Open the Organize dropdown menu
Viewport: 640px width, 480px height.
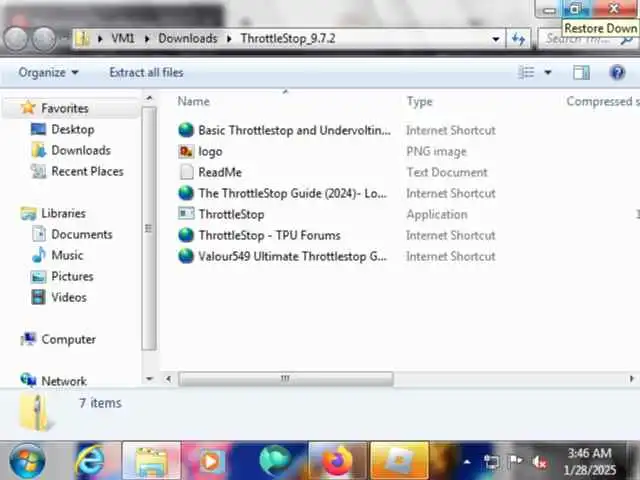tap(48, 73)
